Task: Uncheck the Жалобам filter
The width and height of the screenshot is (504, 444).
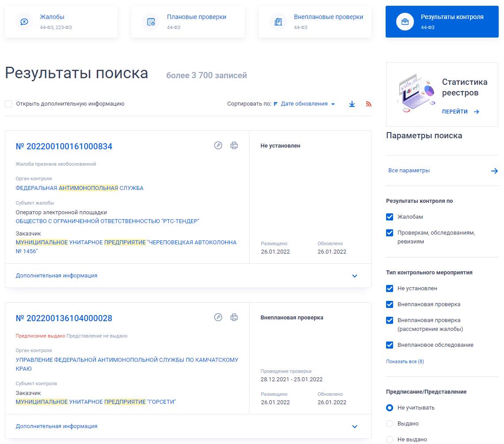Action: [x=390, y=217]
